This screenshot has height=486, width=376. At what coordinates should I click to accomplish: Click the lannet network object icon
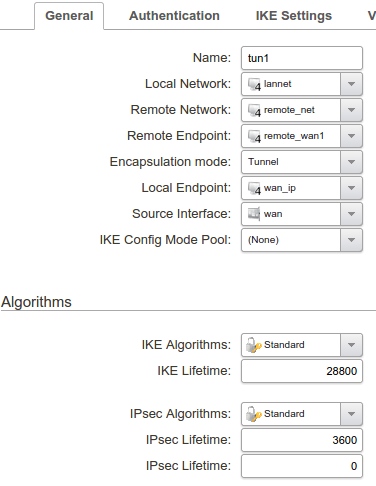[x=254, y=84]
